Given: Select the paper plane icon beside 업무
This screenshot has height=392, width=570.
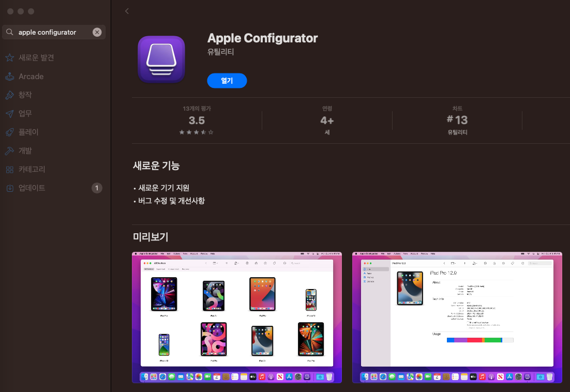Looking at the screenshot, I should [10, 113].
